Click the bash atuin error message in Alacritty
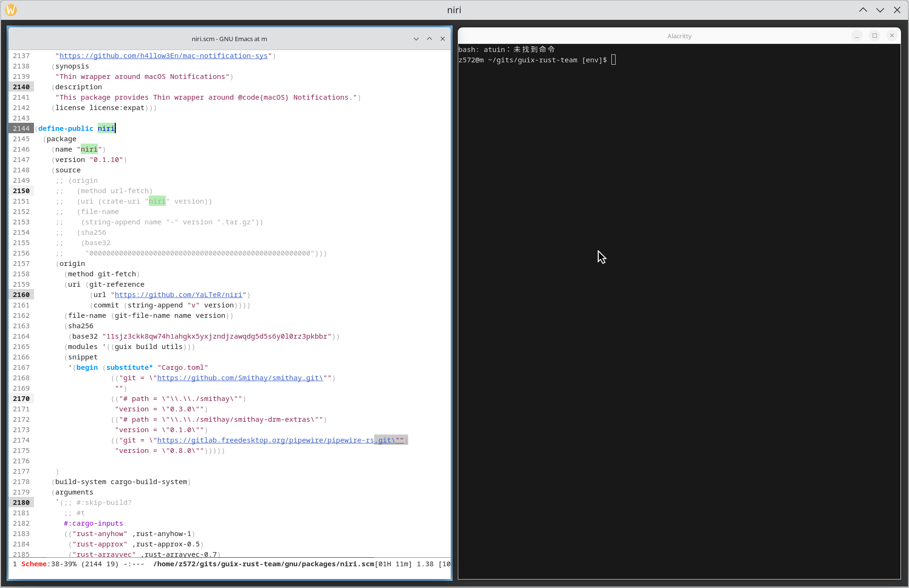The image size is (909, 588). (x=506, y=50)
